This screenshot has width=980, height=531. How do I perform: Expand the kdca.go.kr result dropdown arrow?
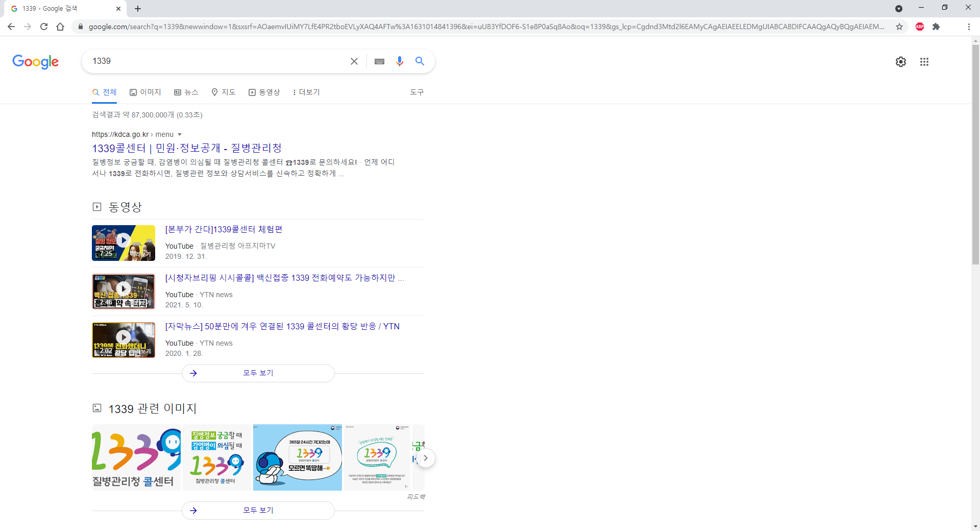coord(180,135)
